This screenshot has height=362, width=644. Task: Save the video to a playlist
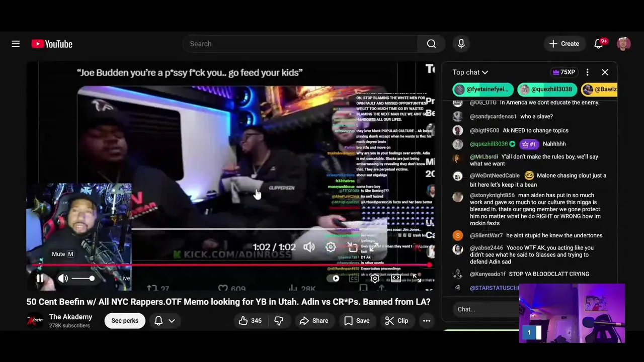point(357,321)
